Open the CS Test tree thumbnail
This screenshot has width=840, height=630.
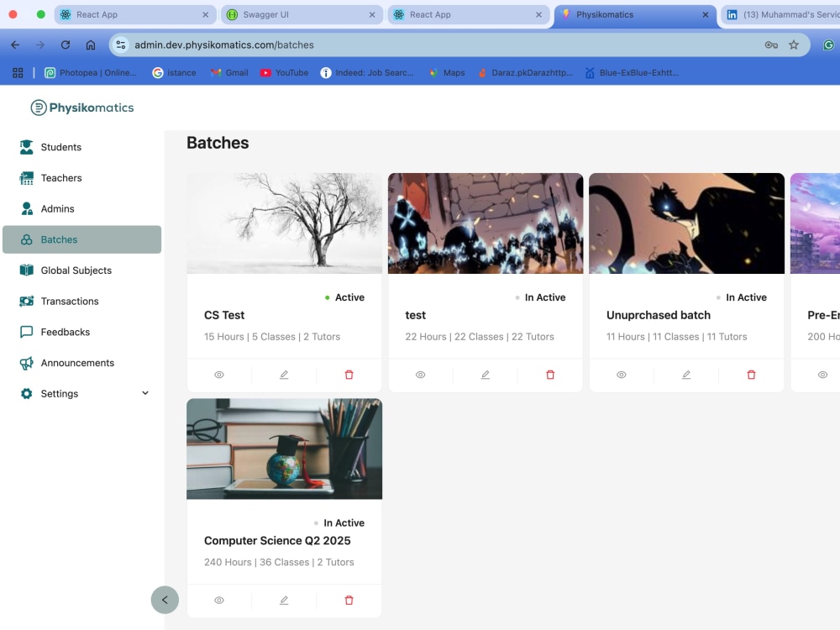[x=285, y=223]
